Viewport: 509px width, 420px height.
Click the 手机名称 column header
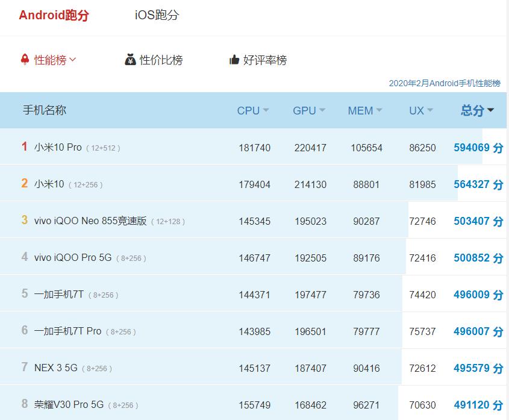coord(45,110)
